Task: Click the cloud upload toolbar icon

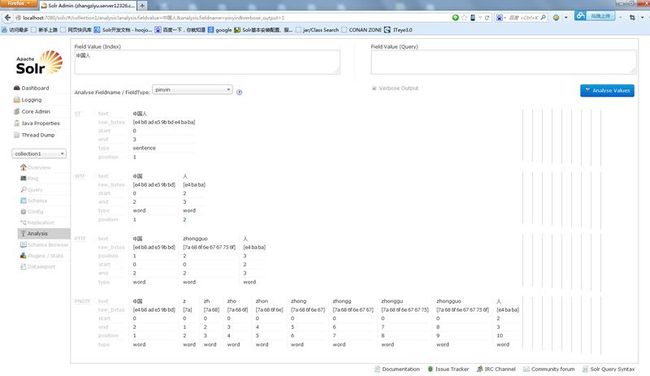Action: pyautogui.click(x=580, y=16)
